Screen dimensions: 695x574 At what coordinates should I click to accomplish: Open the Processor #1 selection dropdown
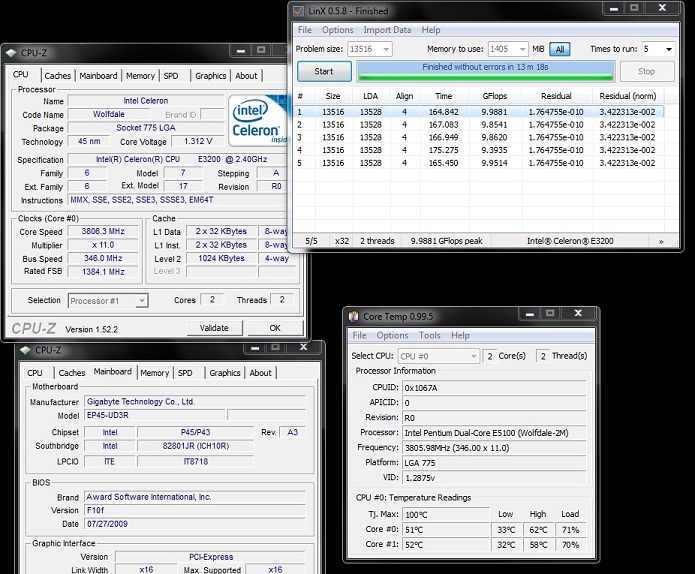[x=141, y=301]
